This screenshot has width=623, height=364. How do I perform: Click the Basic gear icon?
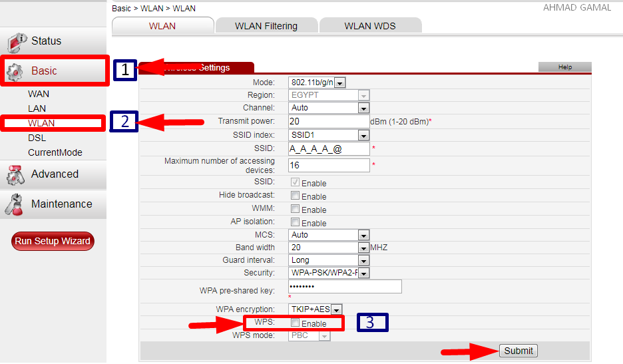point(16,71)
